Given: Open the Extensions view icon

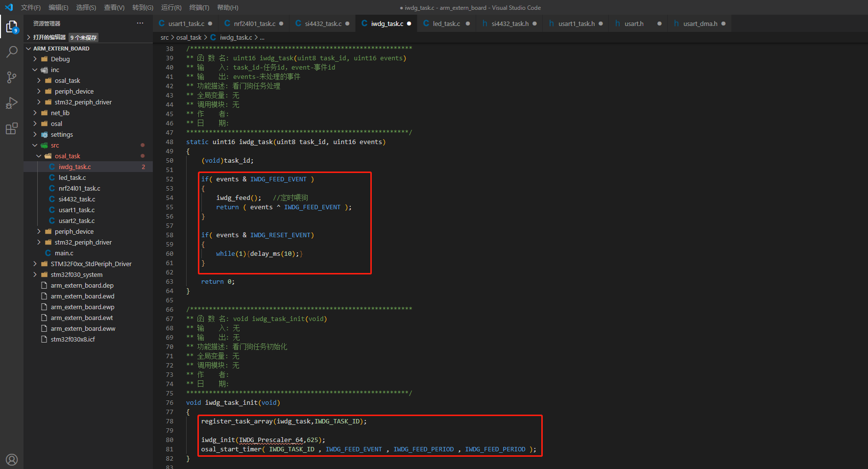Looking at the screenshot, I should 11,129.
